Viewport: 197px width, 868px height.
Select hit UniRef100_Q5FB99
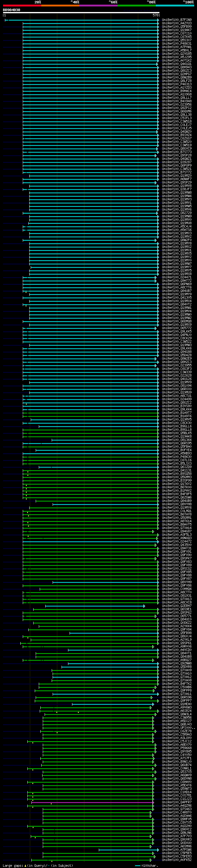[x=176, y=26]
